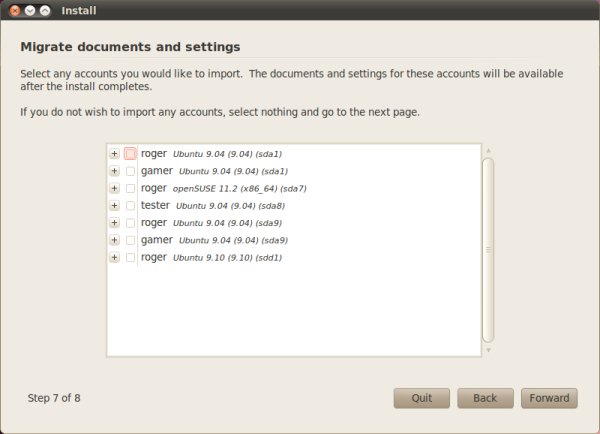
Task: Expand the gamer sda1 tree row
Action: point(114,171)
